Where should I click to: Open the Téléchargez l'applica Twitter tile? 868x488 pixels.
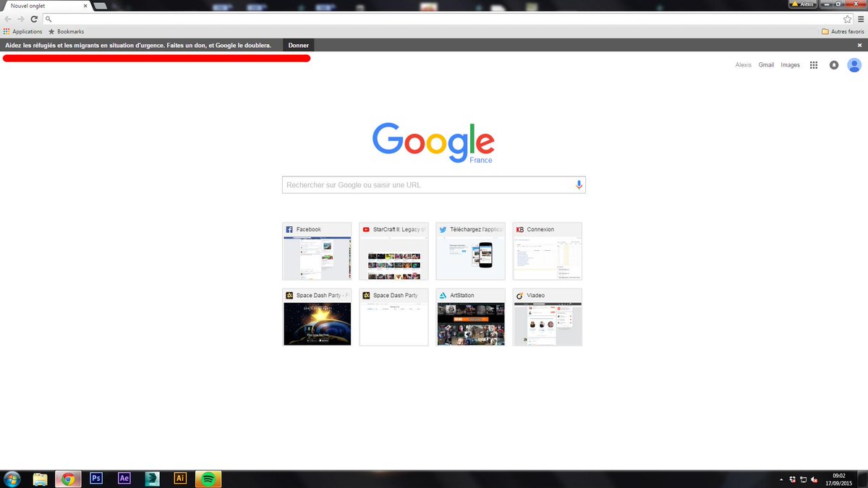pyautogui.click(x=470, y=251)
